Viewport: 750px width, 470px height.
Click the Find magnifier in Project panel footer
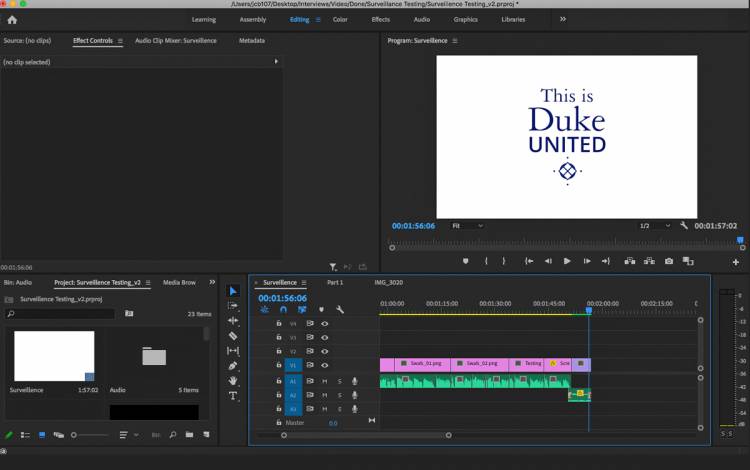pyautogui.click(x=173, y=435)
